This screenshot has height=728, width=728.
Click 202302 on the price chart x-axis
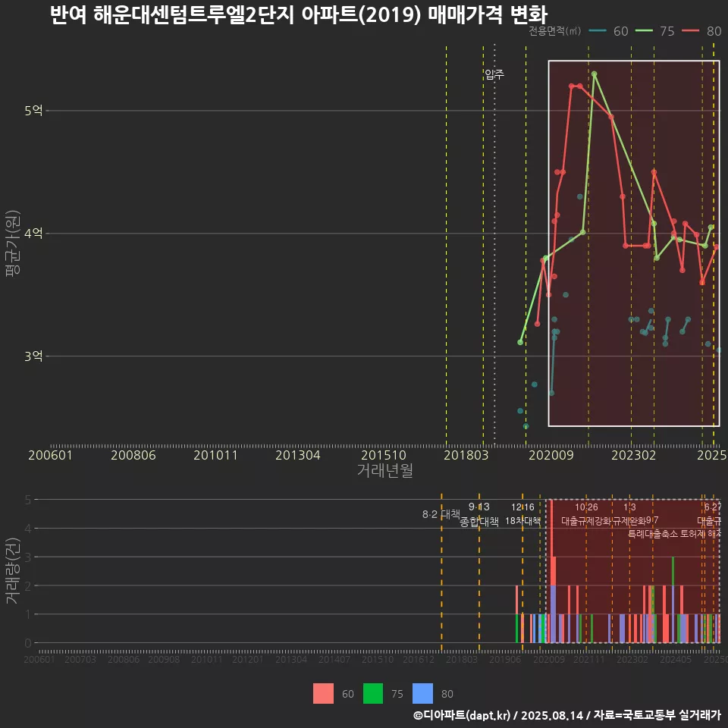(633, 455)
